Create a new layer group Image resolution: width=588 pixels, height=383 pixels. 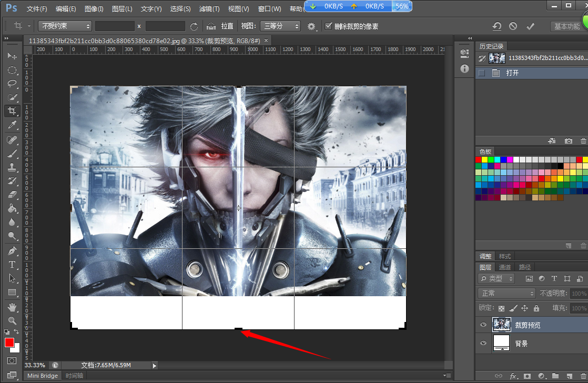pos(555,376)
